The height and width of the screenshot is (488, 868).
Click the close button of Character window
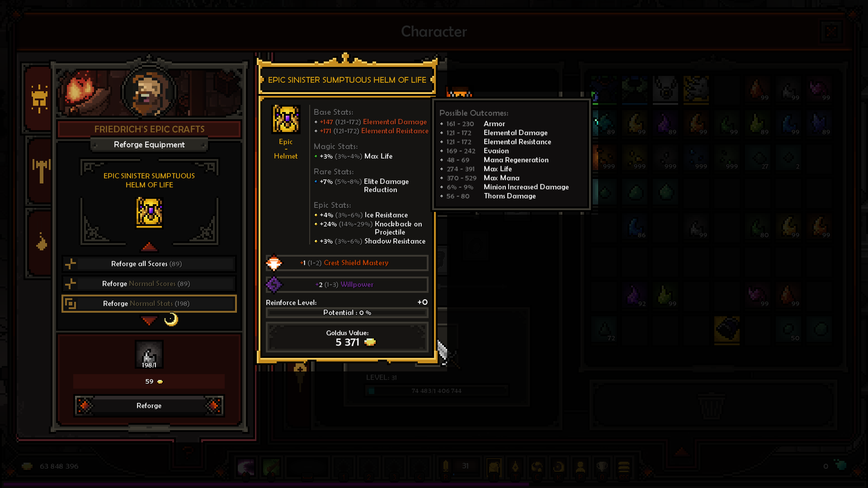(x=831, y=32)
